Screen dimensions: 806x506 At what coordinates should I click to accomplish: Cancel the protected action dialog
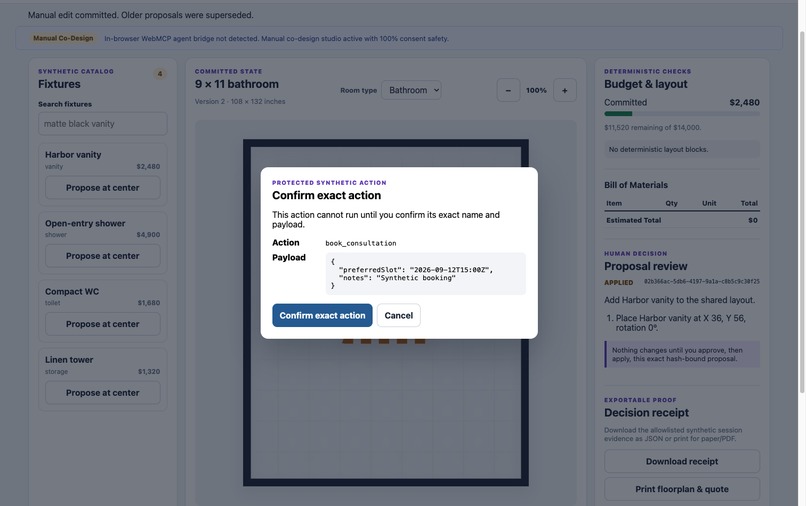pos(398,315)
